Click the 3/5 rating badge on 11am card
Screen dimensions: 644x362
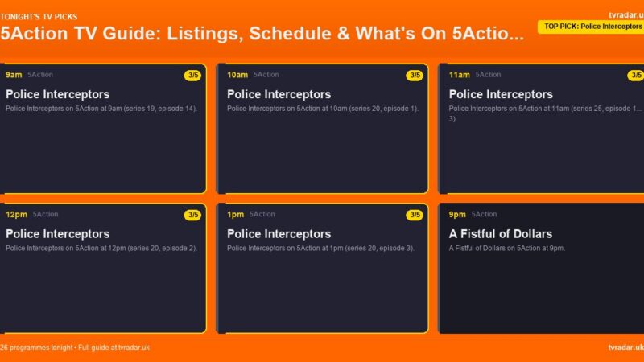(x=635, y=75)
